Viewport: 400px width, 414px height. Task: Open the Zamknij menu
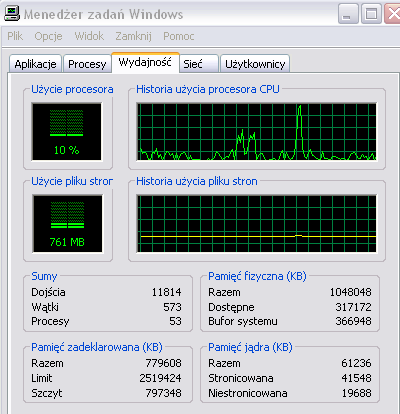point(133,36)
